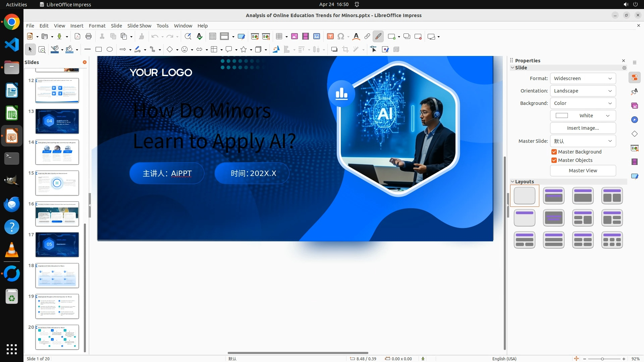Screen dimensions: 644x362
Task: Click the Insert Table icon
Action: click(279, 37)
